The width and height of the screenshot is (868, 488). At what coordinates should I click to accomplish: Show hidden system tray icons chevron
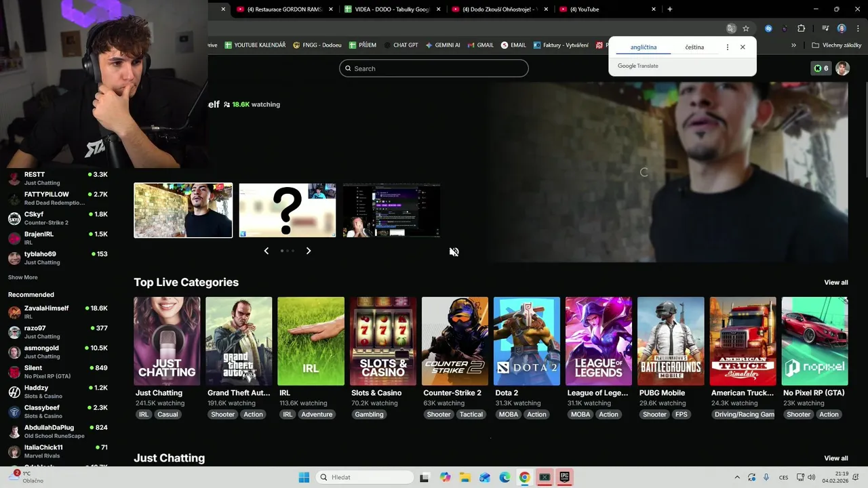point(738,477)
